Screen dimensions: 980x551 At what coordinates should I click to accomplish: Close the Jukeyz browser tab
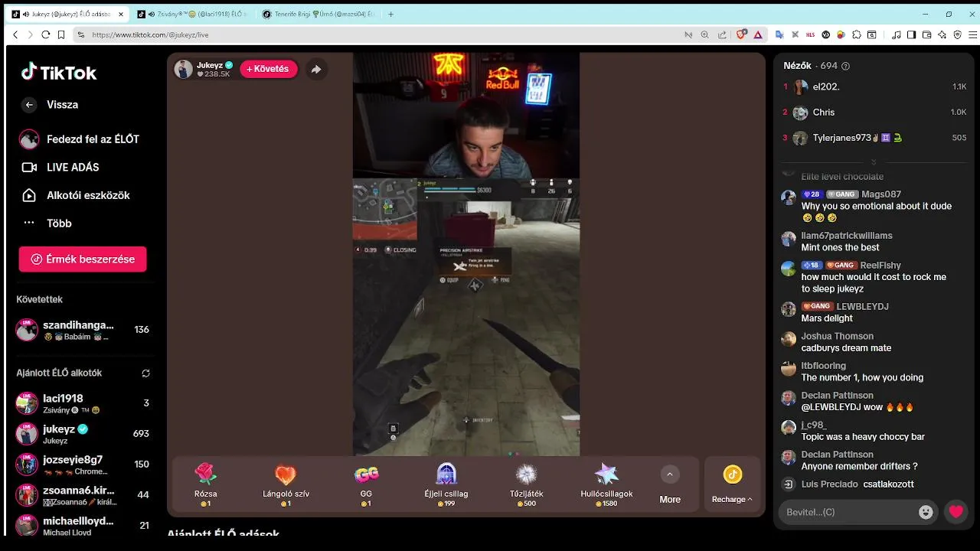pos(120,14)
